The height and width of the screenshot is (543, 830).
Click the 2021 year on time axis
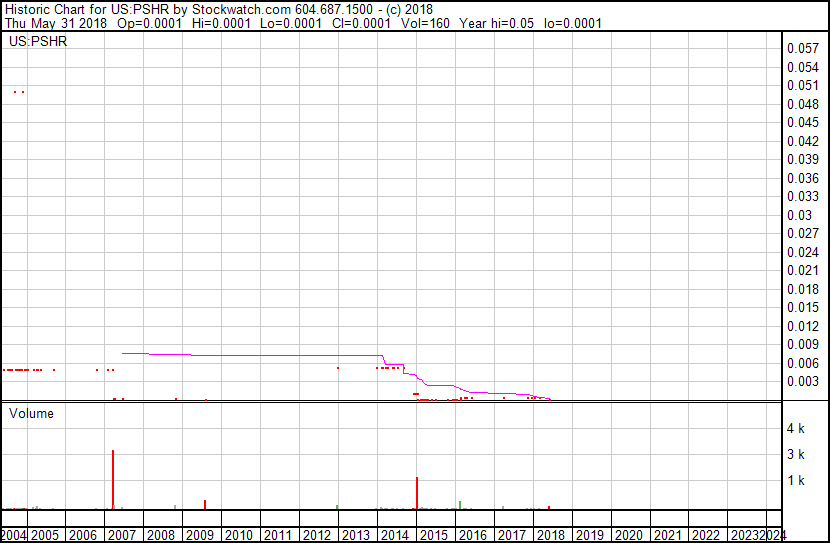tap(667, 535)
